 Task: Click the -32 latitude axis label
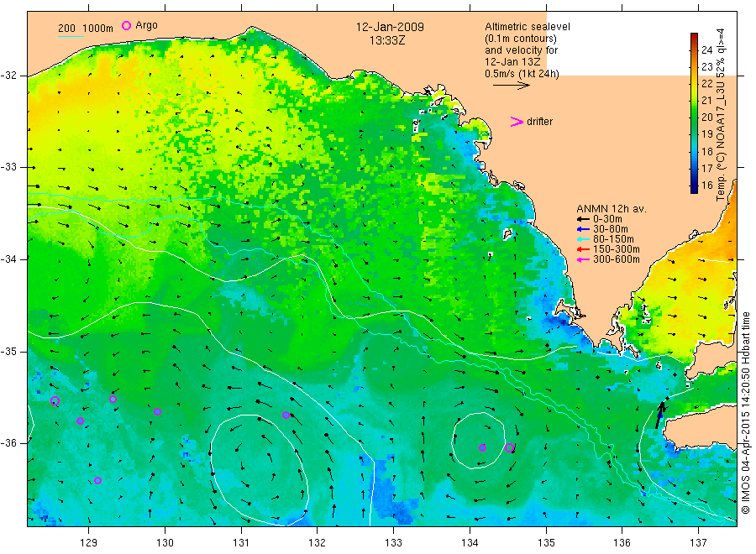pyautogui.click(x=8, y=76)
